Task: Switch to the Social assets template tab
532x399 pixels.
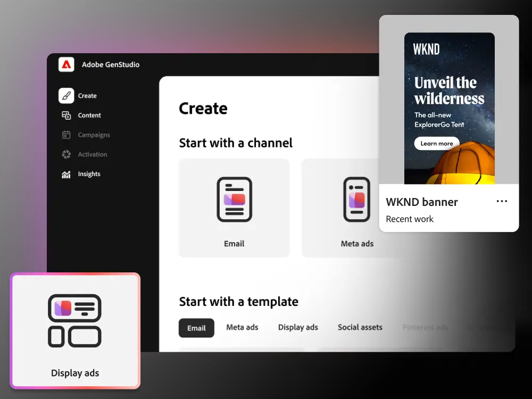Action: point(360,328)
